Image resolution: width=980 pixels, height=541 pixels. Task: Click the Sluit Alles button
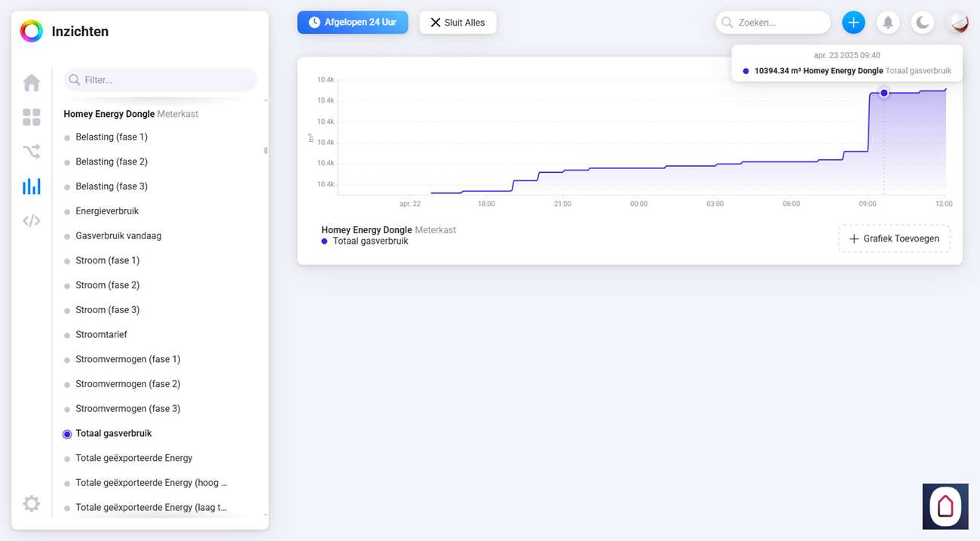[x=458, y=23]
